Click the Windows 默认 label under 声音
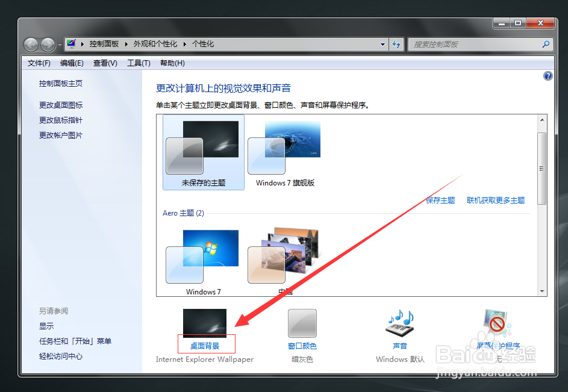The image size is (568, 392). click(x=400, y=359)
